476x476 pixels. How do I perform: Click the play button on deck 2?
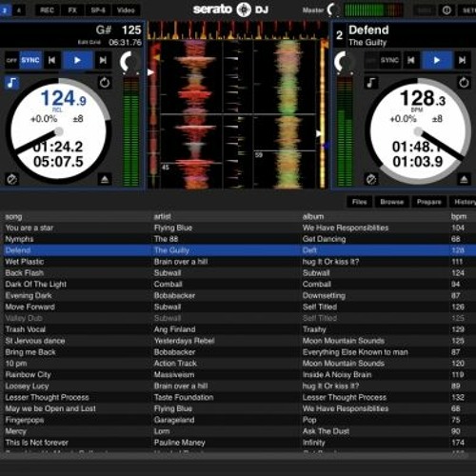click(x=437, y=60)
